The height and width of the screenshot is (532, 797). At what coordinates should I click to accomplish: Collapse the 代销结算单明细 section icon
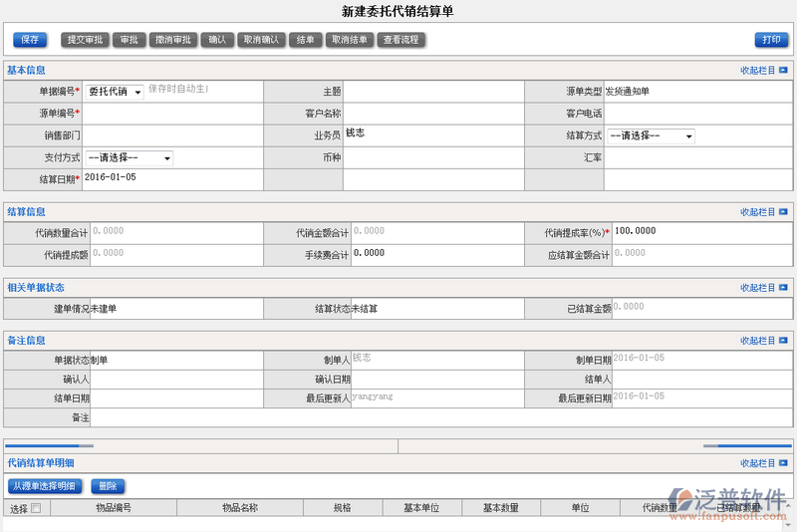click(x=783, y=463)
